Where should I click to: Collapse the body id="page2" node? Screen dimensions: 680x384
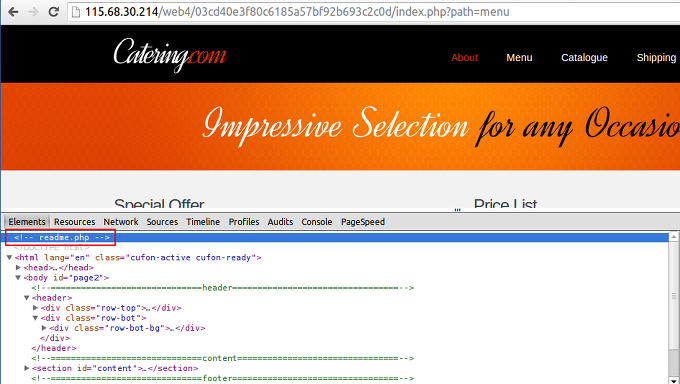tap(18, 278)
